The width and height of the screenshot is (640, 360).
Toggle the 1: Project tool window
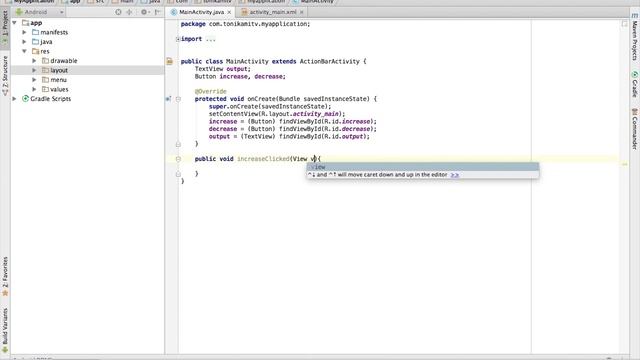coord(5,27)
